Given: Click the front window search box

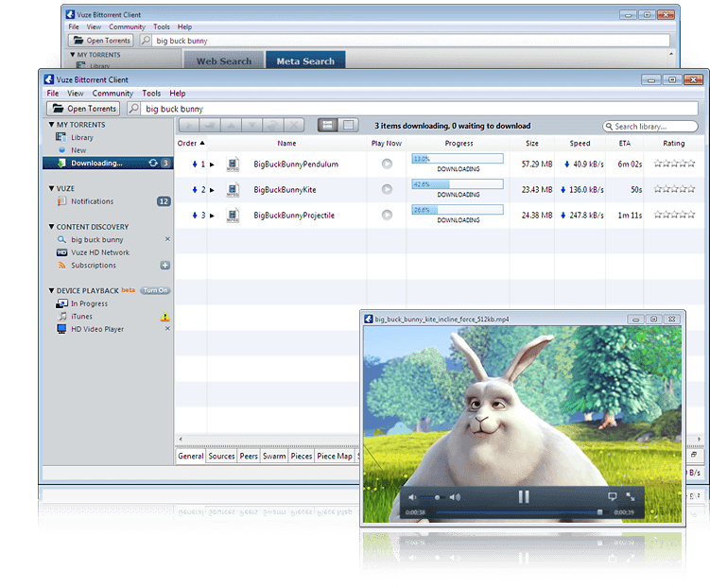Looking at the screenshot, I should point(420,109).
